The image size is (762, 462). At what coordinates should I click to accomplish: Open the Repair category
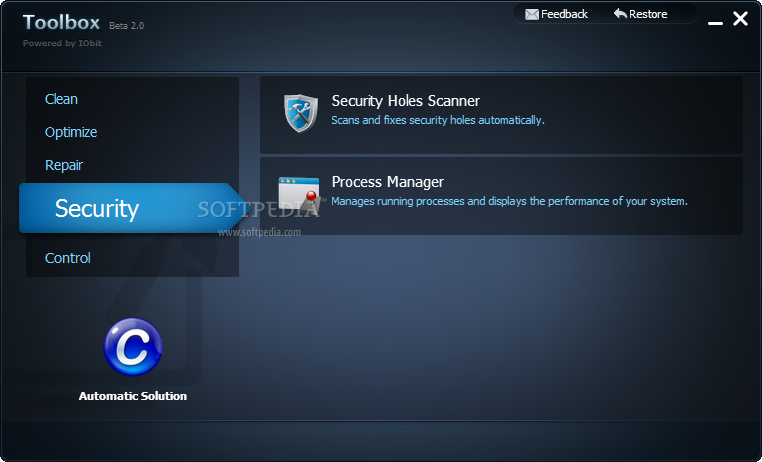coord(64,165)
